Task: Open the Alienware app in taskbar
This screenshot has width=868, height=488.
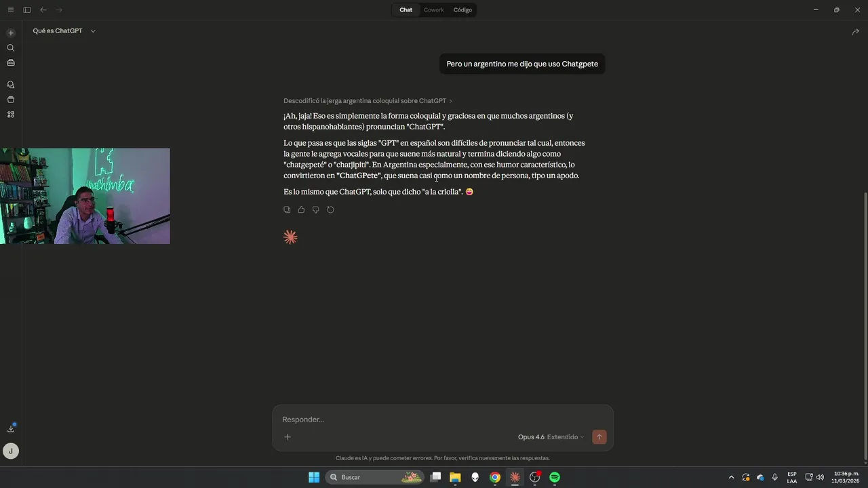Action: pos(475,477)
